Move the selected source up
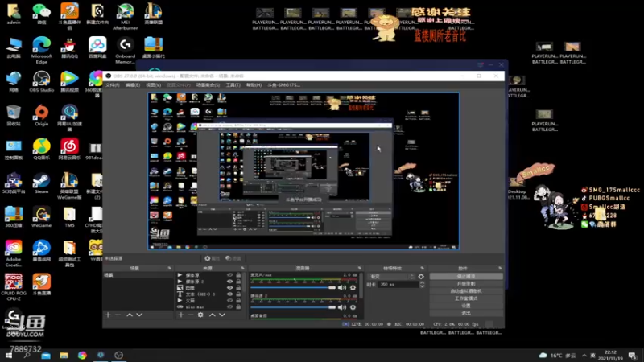644x362 pixels. coord(212,315)
